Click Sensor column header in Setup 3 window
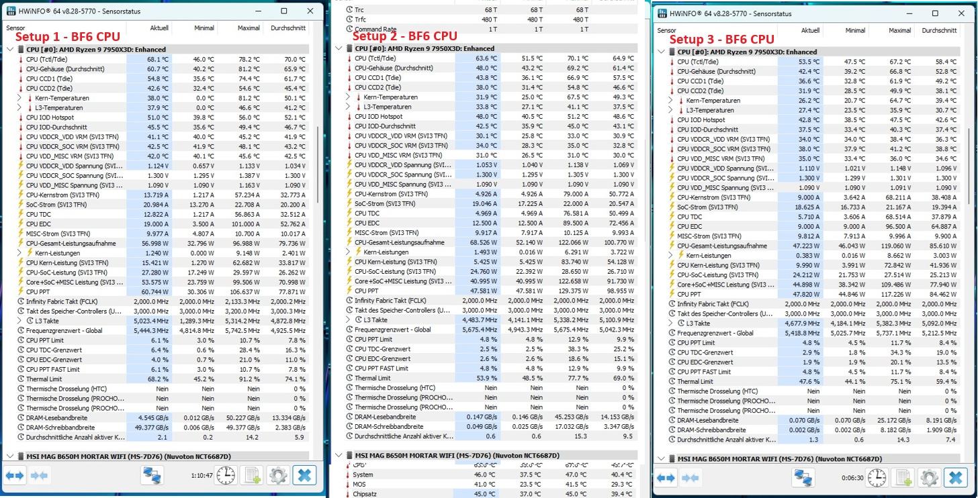The image size is (980, 498). pyautogui.click(x=715, y=31)
